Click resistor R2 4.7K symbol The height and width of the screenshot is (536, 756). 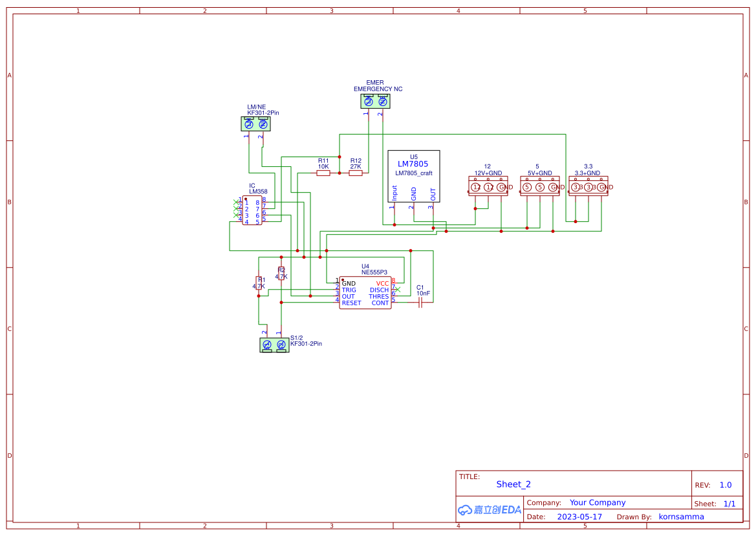tap(281, 273)
